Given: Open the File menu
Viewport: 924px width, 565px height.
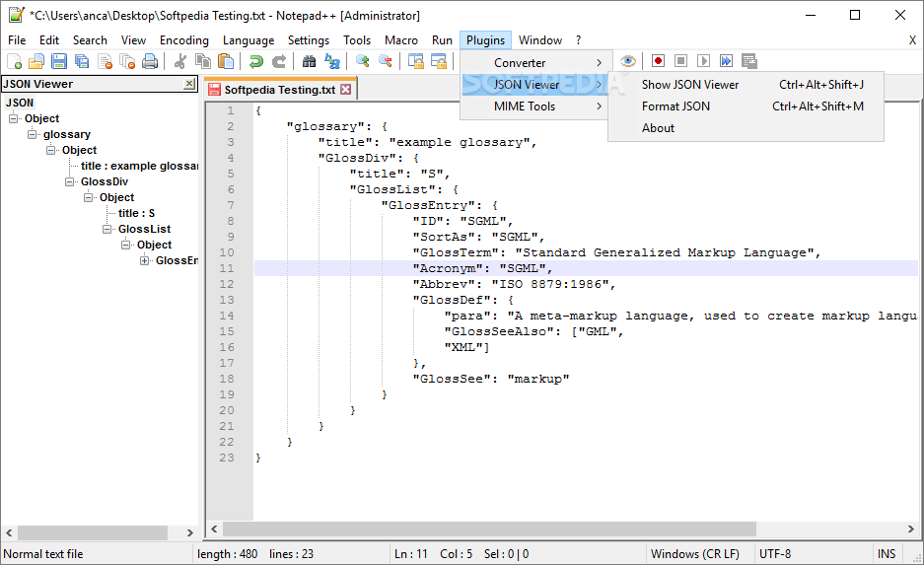Looking at the screenshot, I should (17, 40).
